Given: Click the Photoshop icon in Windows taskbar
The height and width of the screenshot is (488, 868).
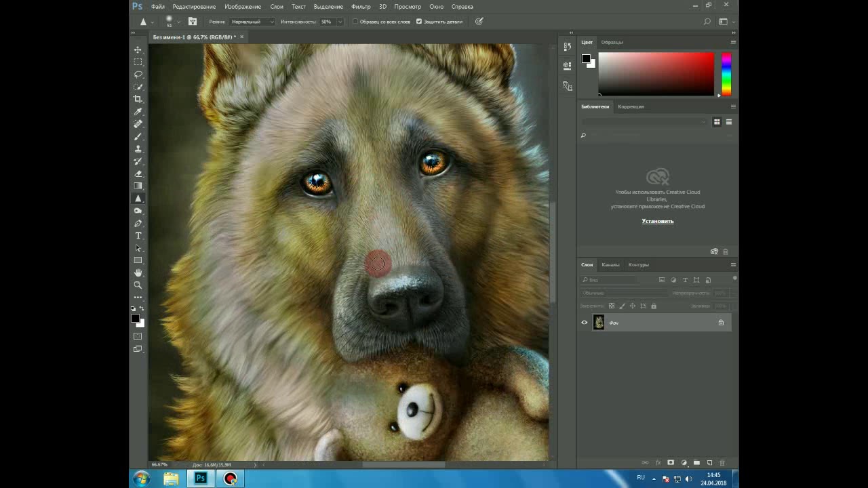Looking at the screenshot, I should coord(201,479).
